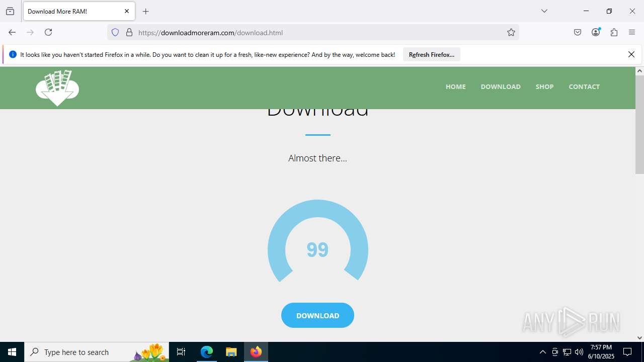644x362 pixels.
Task: Open SHOP in site navigation
Action: [x=544, y=86]
